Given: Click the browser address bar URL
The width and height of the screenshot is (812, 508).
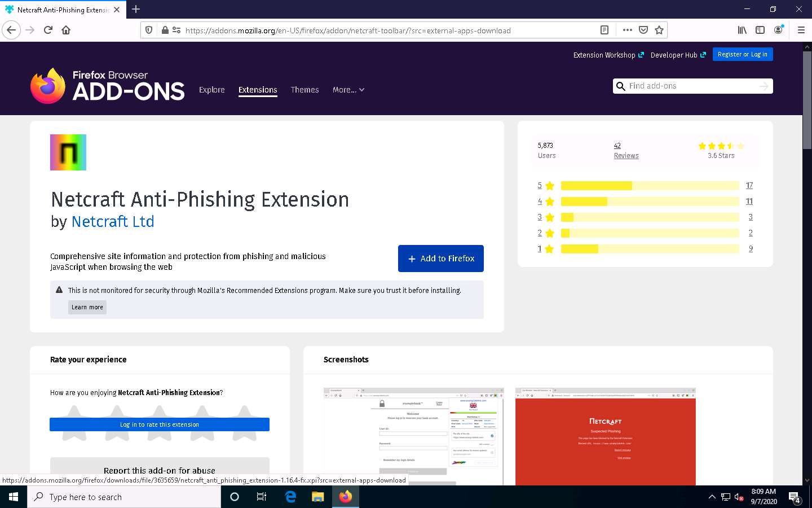Looking at the screenshot, I should click(348, 30).
